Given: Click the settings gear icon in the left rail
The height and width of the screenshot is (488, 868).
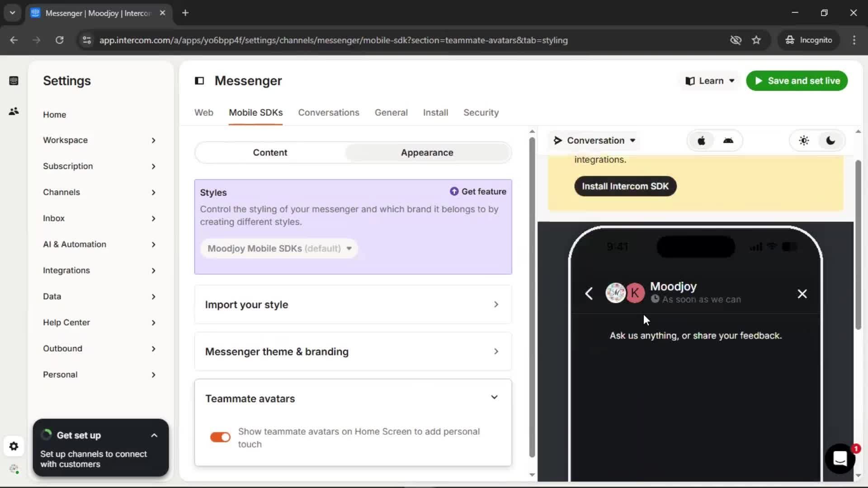Looking at the screenshot, I should [14, 446].
